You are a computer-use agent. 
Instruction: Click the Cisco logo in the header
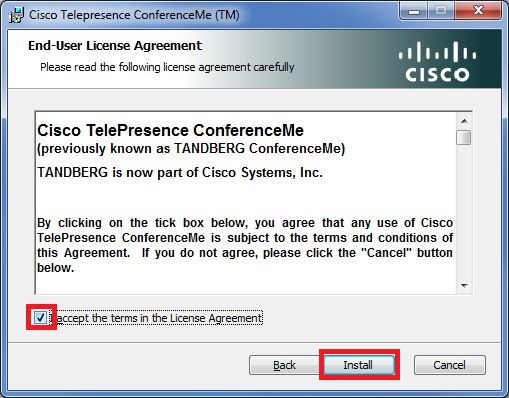pyautogui.click(x=437, y=62)
